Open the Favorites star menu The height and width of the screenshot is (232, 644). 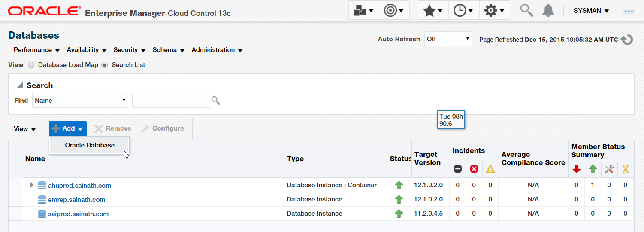(433, 10)
